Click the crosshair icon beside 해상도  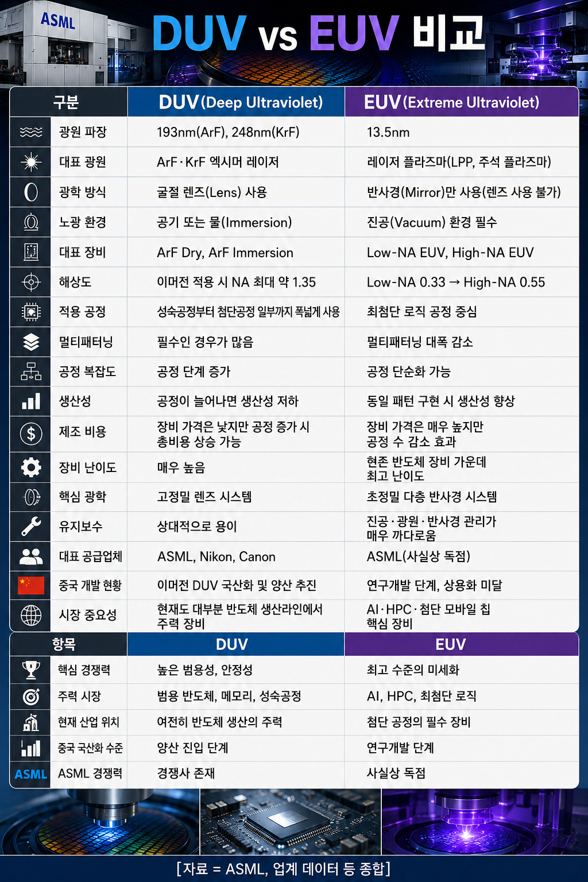(x=31, y=282)
